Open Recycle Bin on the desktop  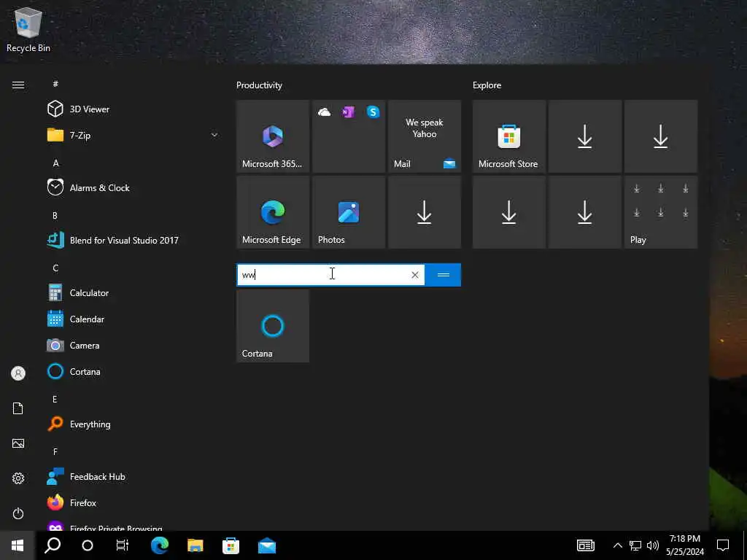pyautogui.click(x=28, y=29)
